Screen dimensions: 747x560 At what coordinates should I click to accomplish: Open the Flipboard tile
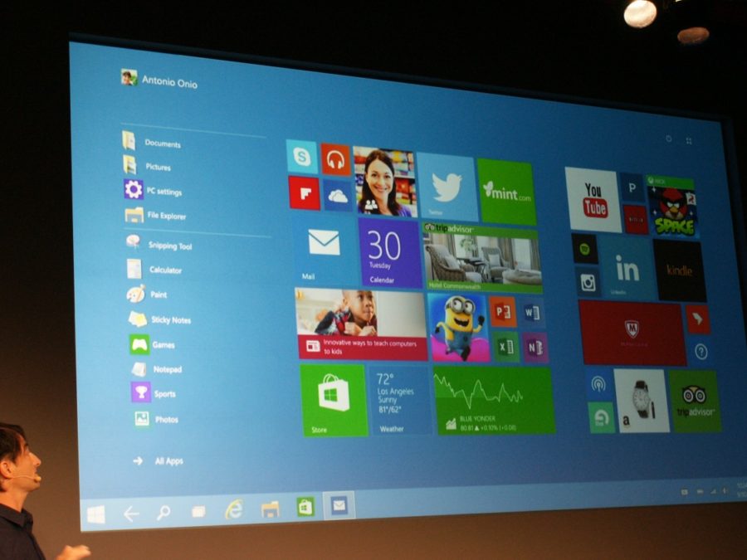[304, 192]
